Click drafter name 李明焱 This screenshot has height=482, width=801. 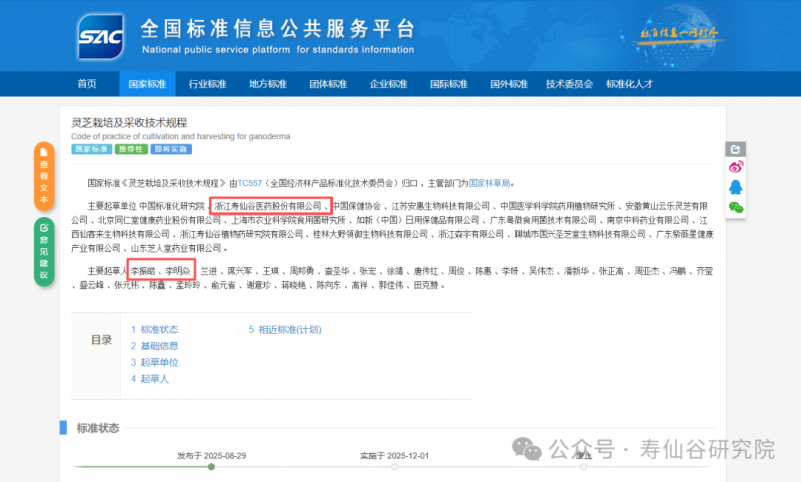178,271
